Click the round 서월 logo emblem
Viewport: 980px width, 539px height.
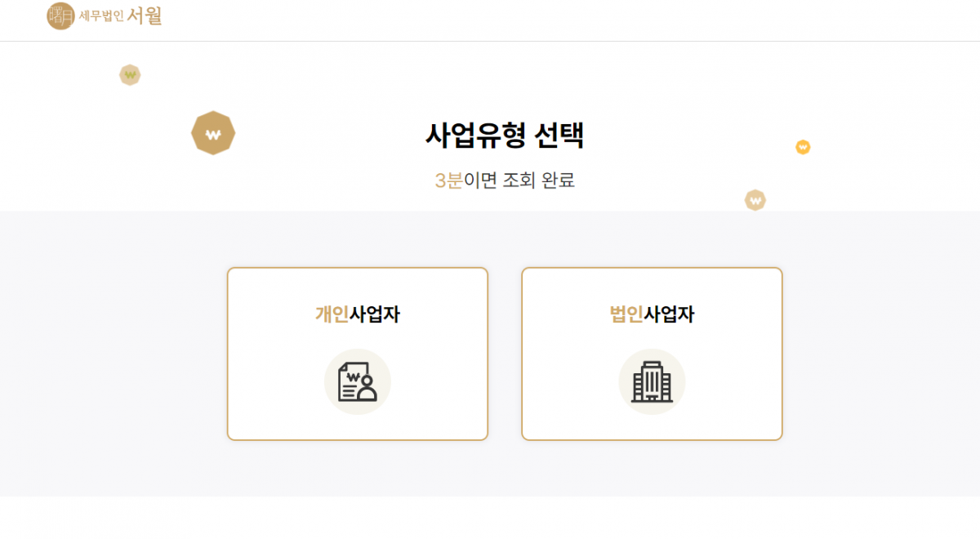pyautogui.click(x=60, y=16)
